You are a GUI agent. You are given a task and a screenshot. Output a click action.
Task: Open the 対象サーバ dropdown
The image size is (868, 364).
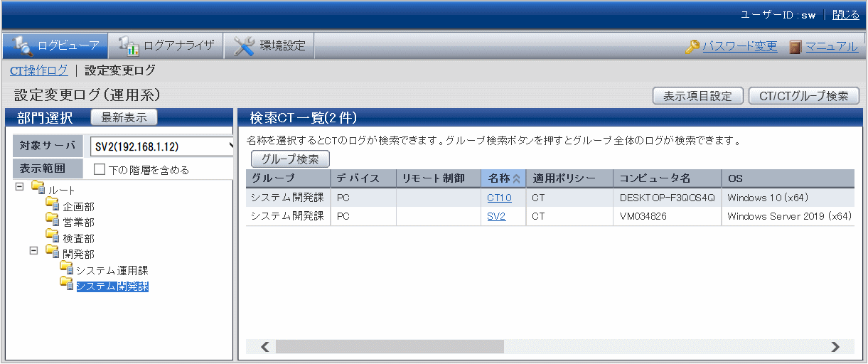pos(161,146)
